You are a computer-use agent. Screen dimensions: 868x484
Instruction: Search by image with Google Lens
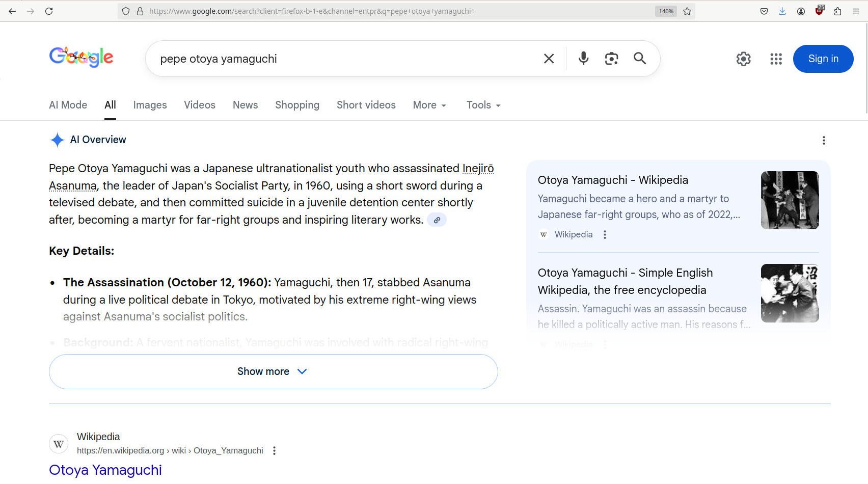pyautogui.click(x=612, y=59)
